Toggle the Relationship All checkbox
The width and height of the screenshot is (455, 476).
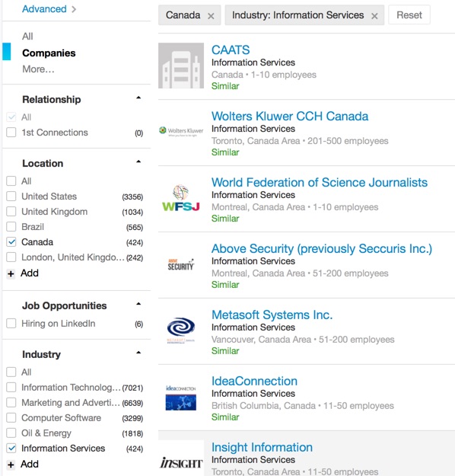11,117
